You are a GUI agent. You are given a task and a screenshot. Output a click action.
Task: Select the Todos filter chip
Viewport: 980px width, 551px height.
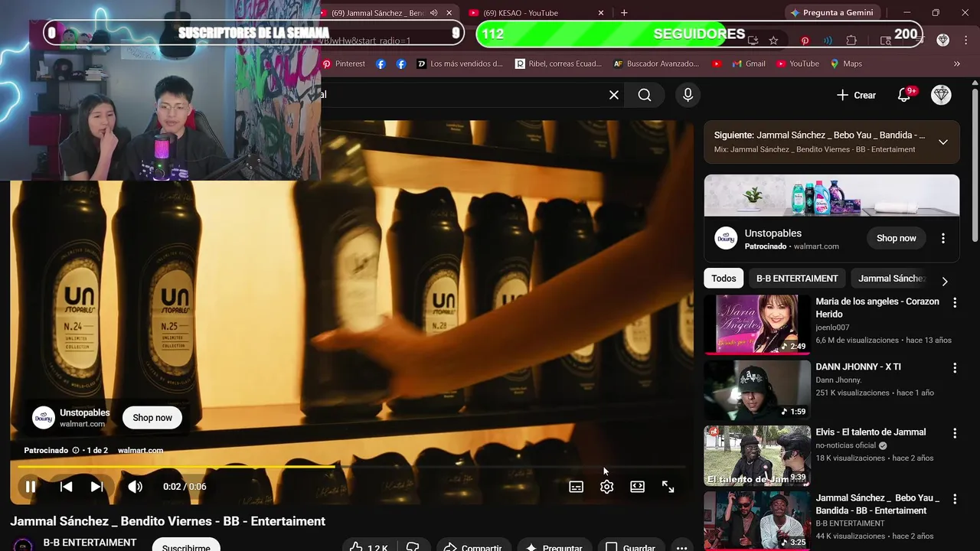click(x=724, y=279)
